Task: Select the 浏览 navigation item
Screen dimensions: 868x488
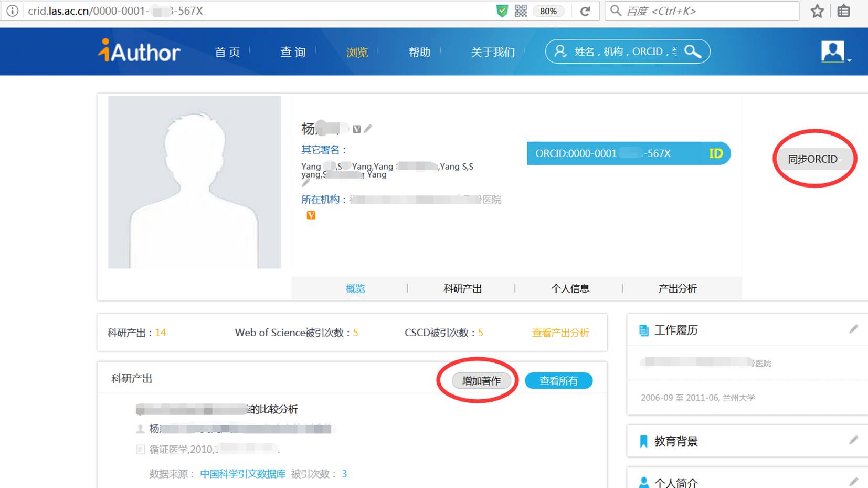Action: click(357, 53)
